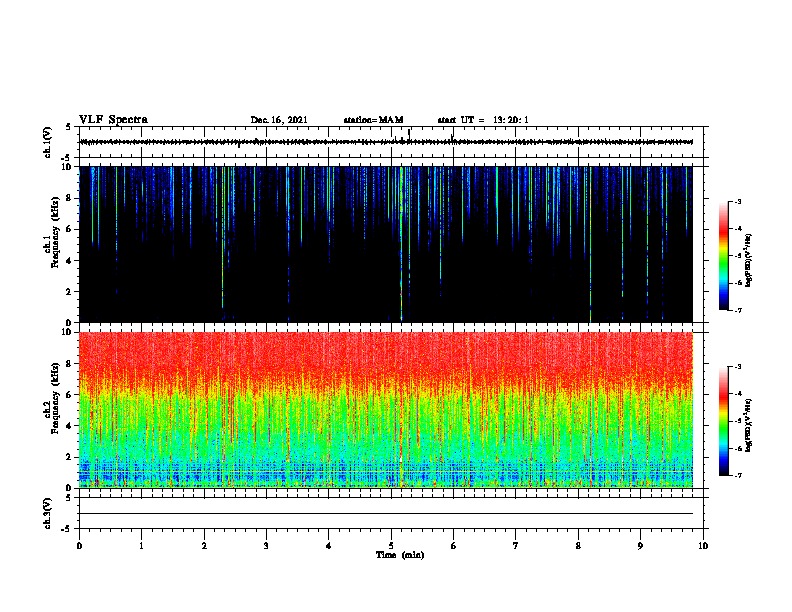Screen dimensions: 792x612
Task: Click the ch.1 spectrogram color scale bar
Action: [724, 256]
